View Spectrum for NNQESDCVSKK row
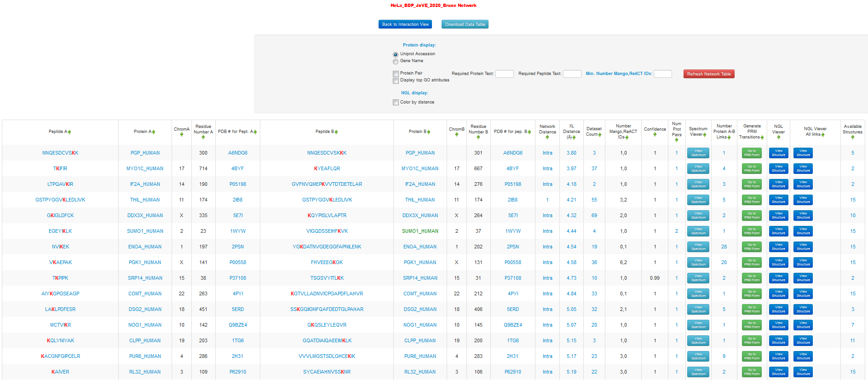Screen dimensions: 868x380 click(698, 153)
